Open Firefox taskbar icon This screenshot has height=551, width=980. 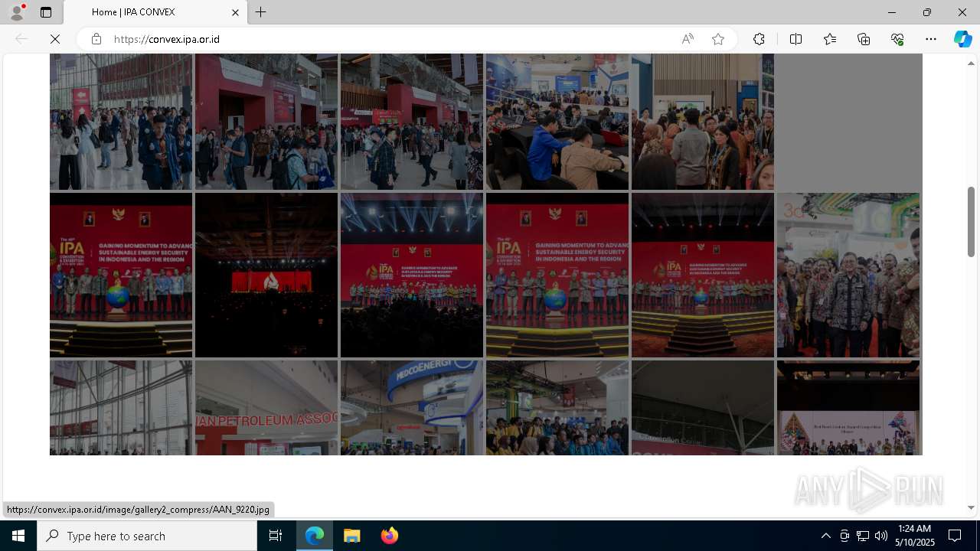pyautogui.click(x=390, y=536)
